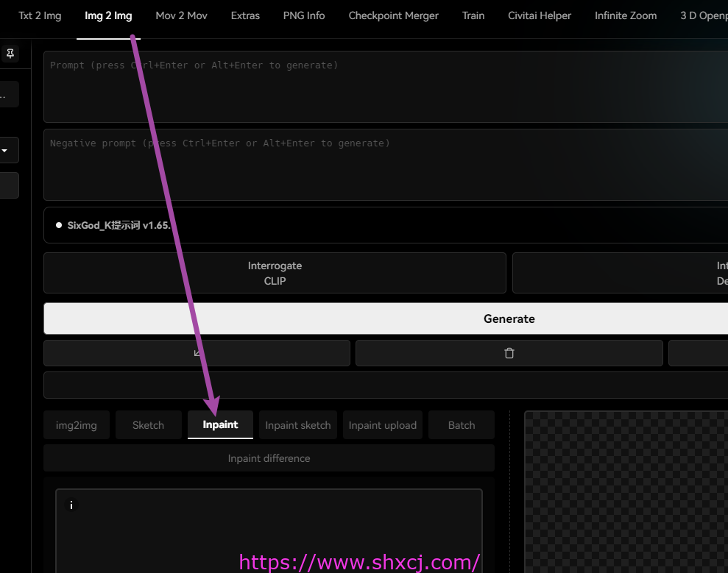
Task: Expand the SixGod_K提示词 v1.65 panel
Action: pyautogui.click(x=386, y=225)
